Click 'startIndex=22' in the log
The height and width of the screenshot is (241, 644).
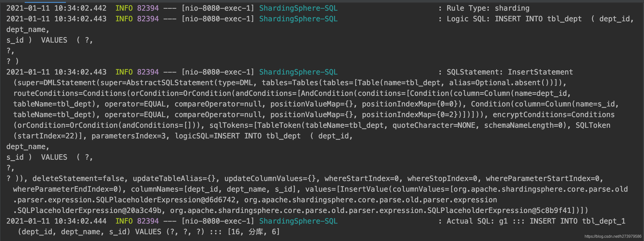pyautogui.click(x=46, y=136)
